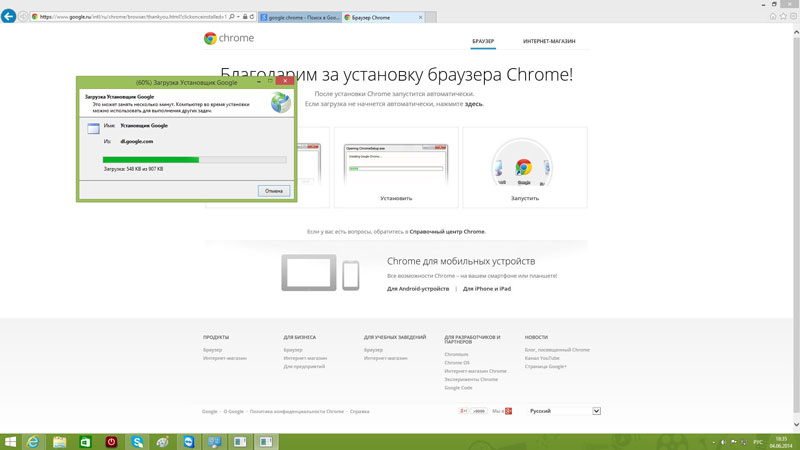Open Браузер link under Продукты
Image resolution: width=800 pixels, height=450 pixels.
coord(212,350)
